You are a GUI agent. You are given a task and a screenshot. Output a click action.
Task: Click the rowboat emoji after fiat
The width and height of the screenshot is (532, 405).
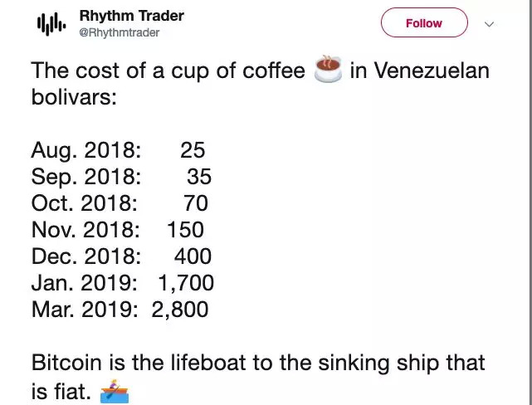click(x=115, y=388)
